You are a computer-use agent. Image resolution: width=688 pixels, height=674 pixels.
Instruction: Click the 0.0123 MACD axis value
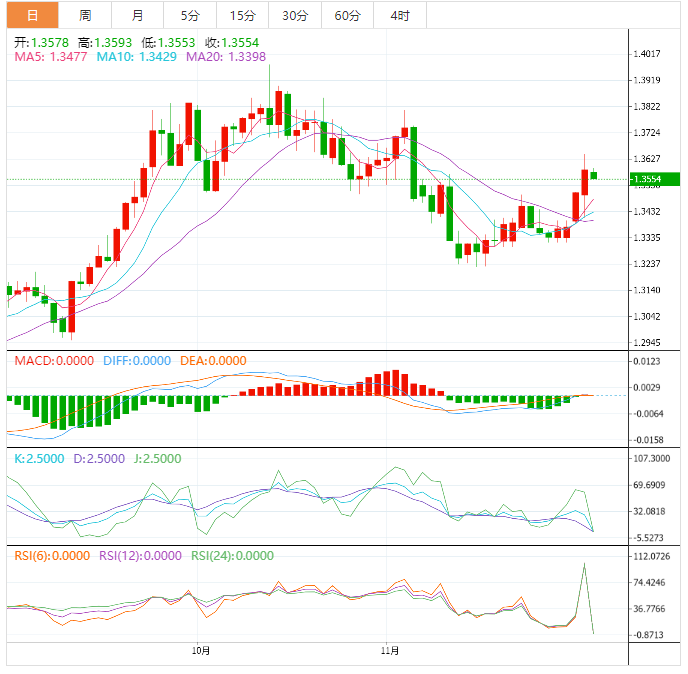[x=647, y=362]
